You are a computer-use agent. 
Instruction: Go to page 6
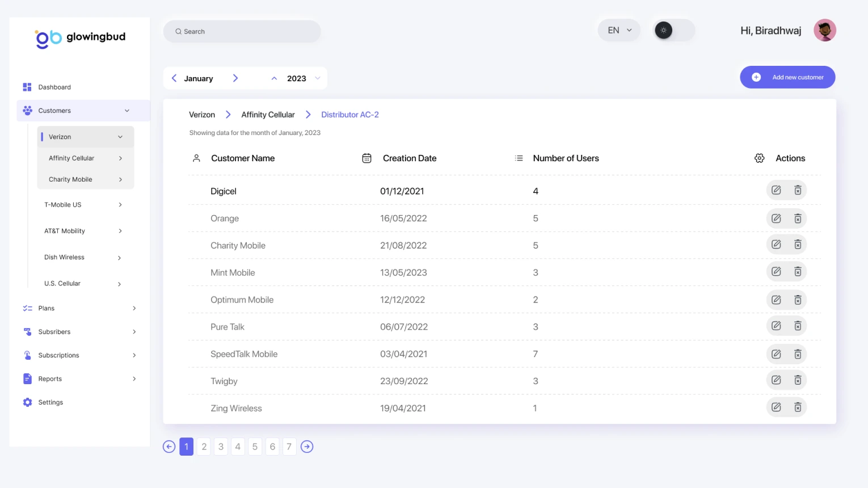point(272,447)
